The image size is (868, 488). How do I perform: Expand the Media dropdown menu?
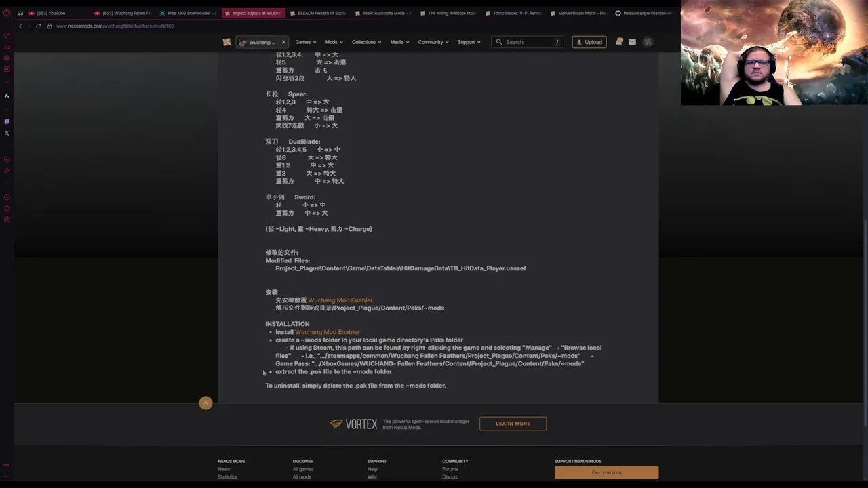[399, 42]
